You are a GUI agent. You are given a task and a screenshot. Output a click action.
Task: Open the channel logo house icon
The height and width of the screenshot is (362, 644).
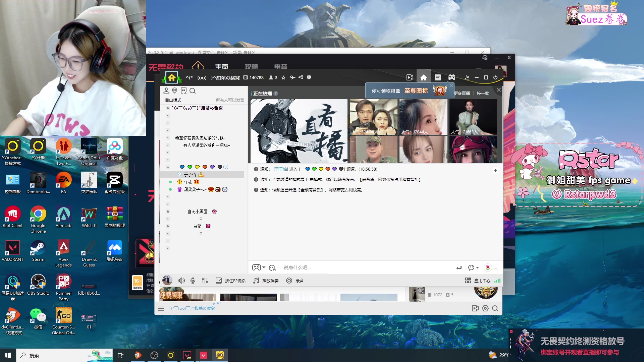(x=172, y=78)
